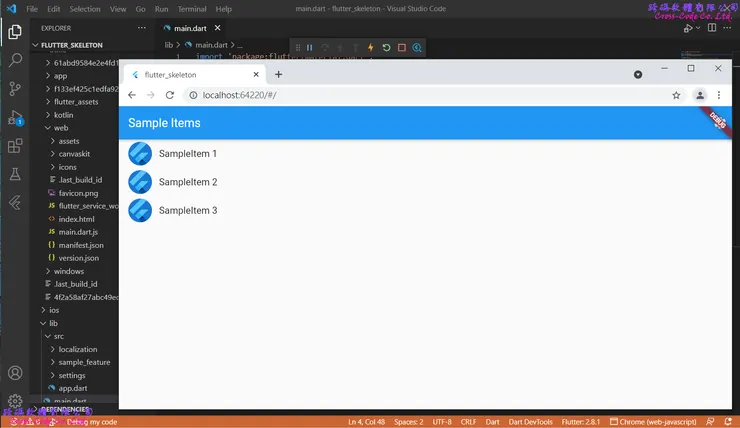740x428 pixels.
Task: Open the Testing flask view
Action: tap(15, 174)
